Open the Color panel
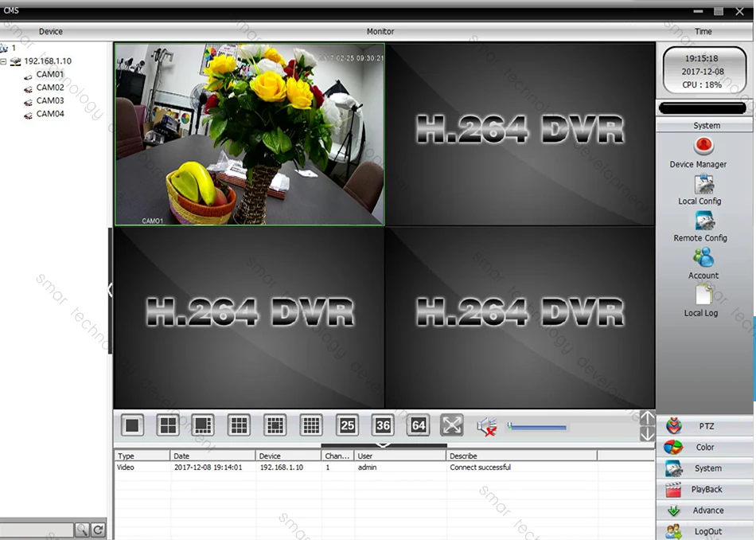Image resolution: width=756 pixels, height=540 pixels. 705,448
